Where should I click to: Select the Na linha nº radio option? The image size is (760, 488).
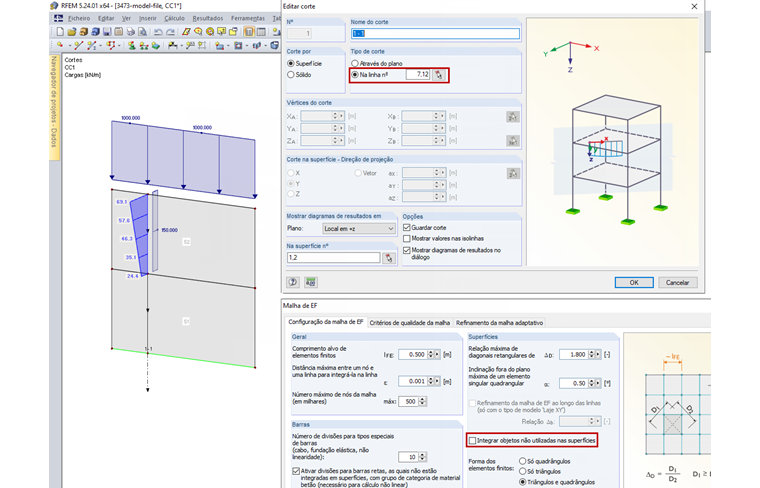[355, 75]
